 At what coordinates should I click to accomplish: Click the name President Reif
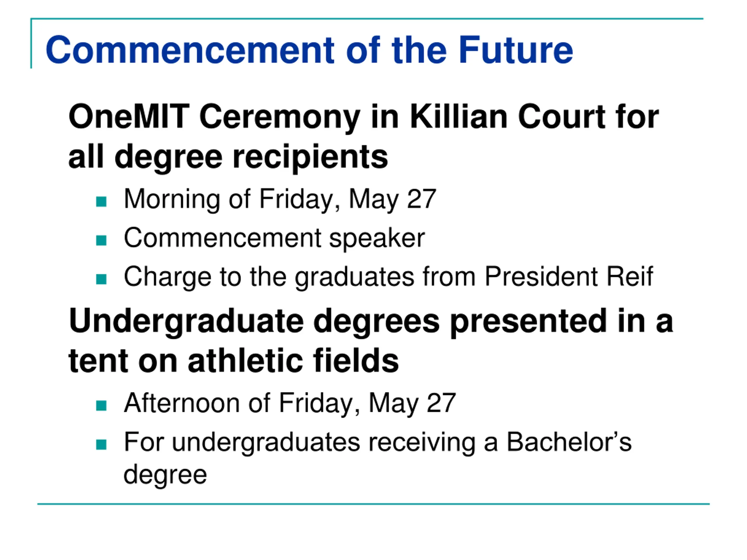click(569, 277)
